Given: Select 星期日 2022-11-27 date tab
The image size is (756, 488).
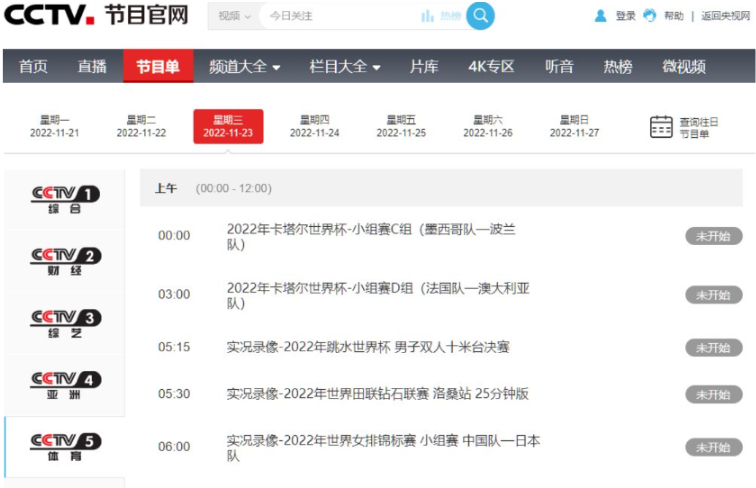Looking at the screenshot, I should coord(574,126).
